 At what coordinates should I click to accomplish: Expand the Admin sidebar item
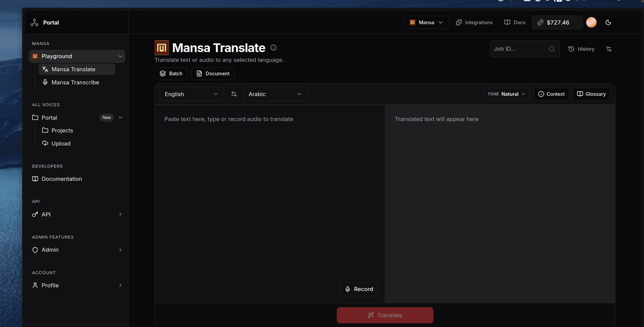coord(77,250)
